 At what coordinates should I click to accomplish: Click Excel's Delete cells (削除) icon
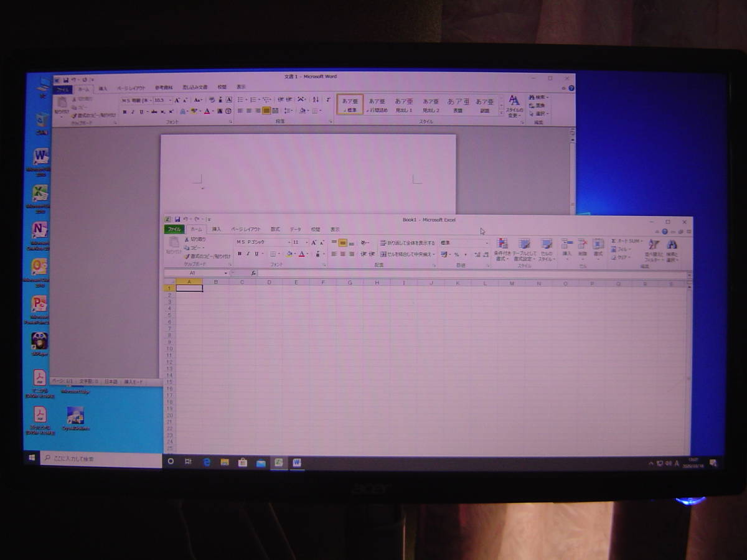coord(583,243)
